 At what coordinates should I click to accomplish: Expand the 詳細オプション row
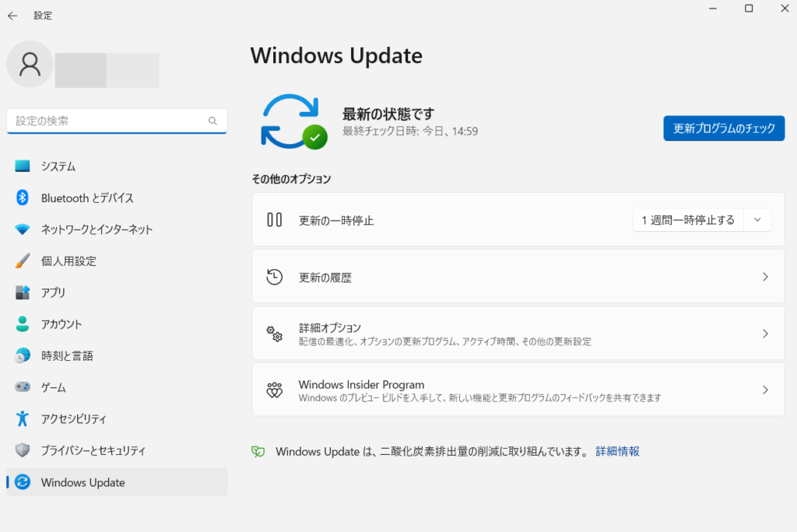coord(518,333)
